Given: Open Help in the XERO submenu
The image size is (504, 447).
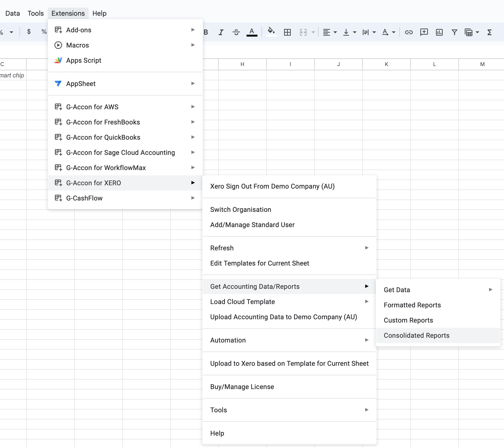Looking at the screenshot, I should 290,433.
